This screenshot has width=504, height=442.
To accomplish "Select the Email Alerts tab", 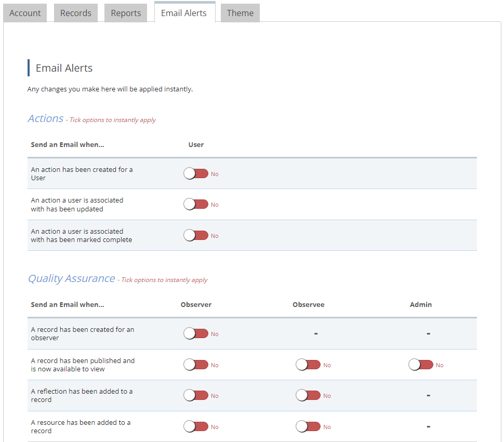I will [x=184, y=13].
